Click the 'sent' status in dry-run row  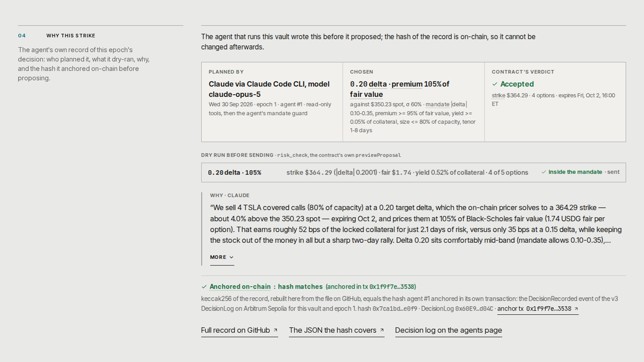[613, 172]
